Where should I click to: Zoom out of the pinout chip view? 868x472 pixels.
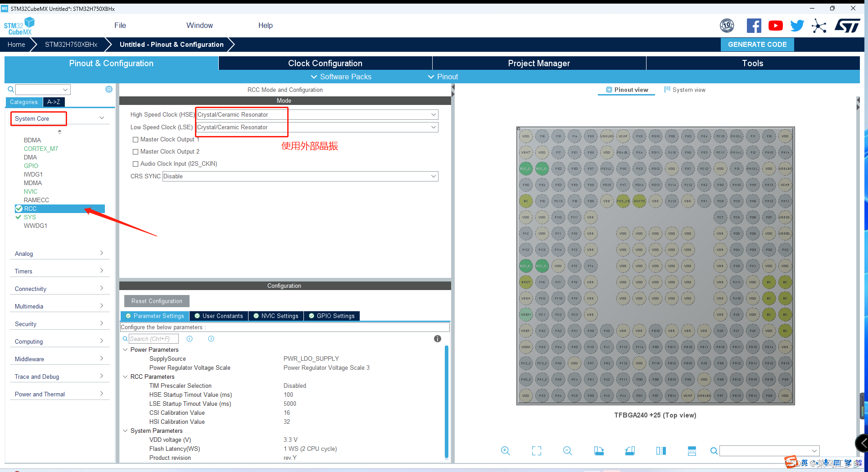pos(568,451)
